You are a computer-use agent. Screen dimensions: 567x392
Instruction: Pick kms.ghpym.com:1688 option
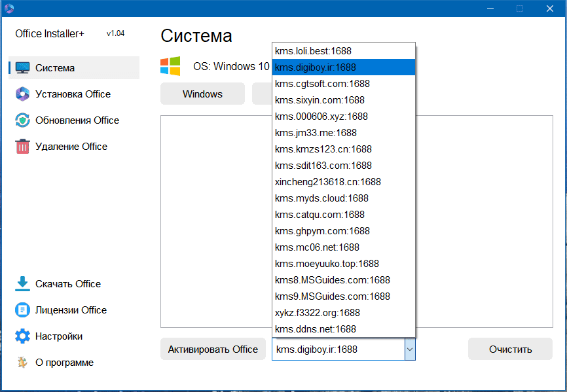pos(344,231)
